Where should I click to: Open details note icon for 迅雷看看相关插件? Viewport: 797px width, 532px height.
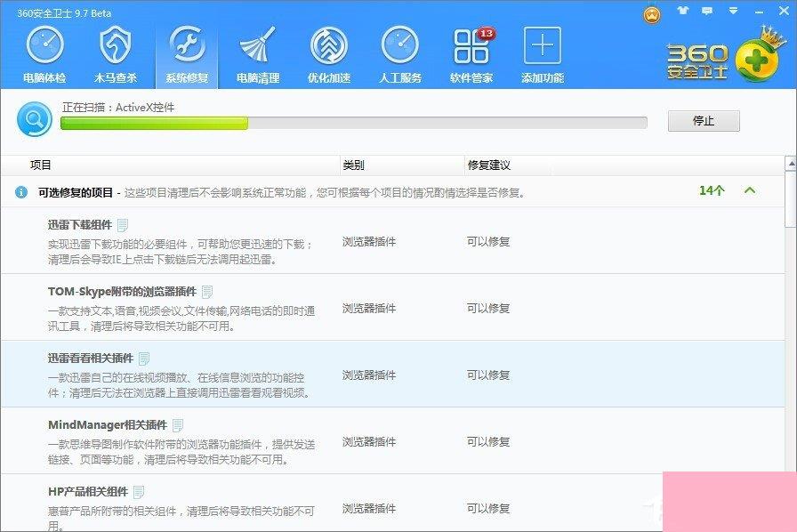144,358
